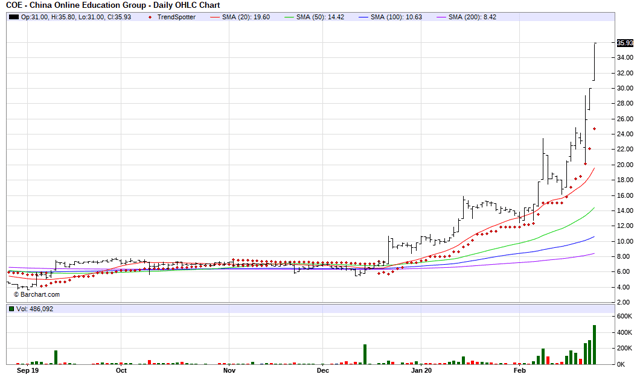
Task: Click the 16.00 price axis label
Action: click(625, 196)
